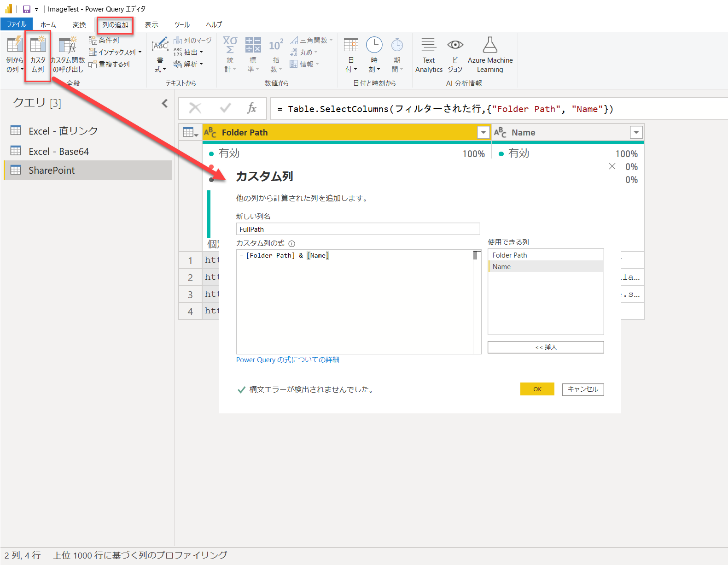The height and width of the screenshot is (565, 728).
Task: Open the Help (ヘルプ) tab
Action: [x=214, y=25]
